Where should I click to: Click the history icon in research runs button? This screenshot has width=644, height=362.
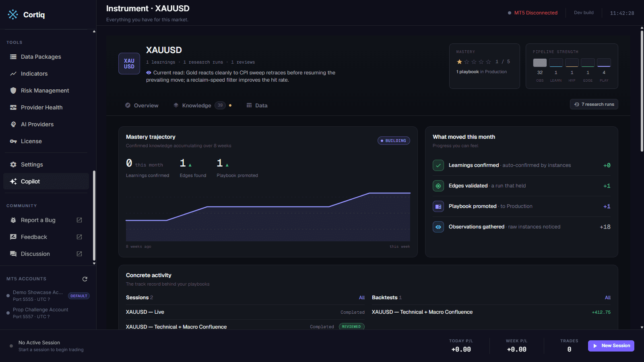click(x=577, y=104)
